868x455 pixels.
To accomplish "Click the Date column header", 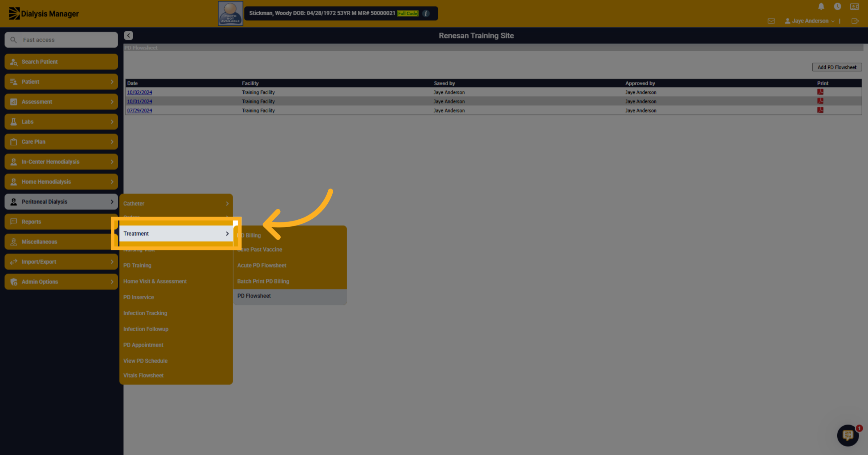I will [x=132, y=83].
